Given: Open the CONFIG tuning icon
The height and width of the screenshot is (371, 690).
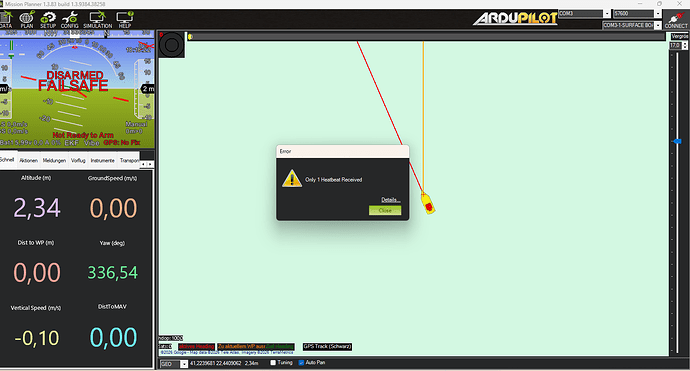Looking at the screenshot, I should click(x=70, y=20).
